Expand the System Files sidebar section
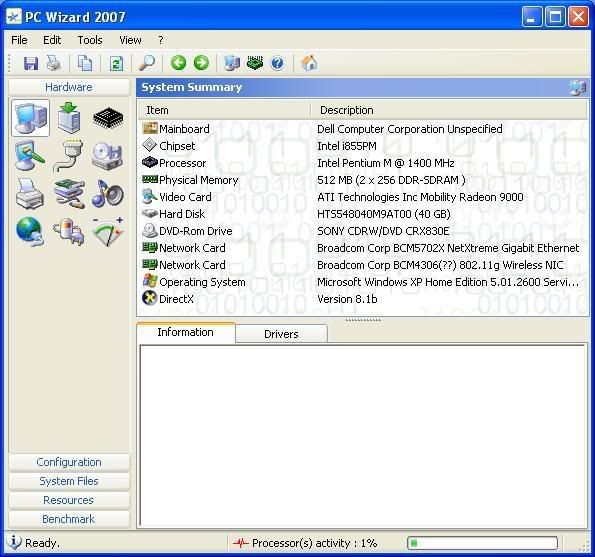Screen dimensions: 595x557 coord(69,481)
